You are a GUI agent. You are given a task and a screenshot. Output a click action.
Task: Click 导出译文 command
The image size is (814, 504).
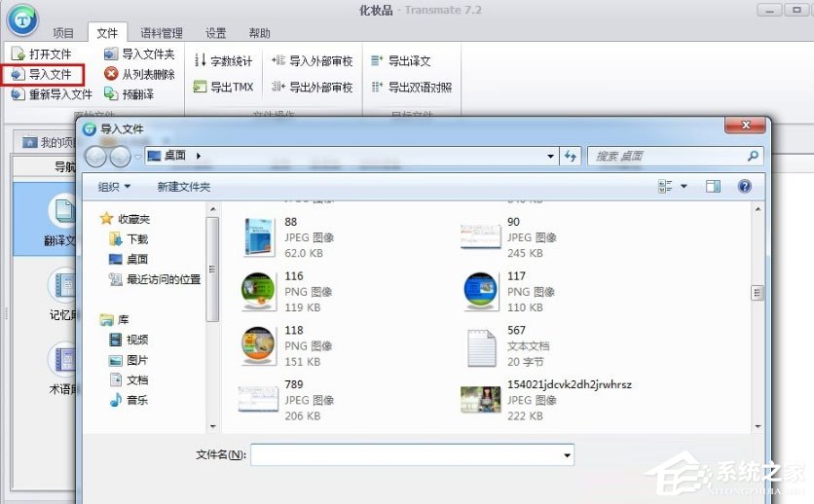click(x=401, y=61)
